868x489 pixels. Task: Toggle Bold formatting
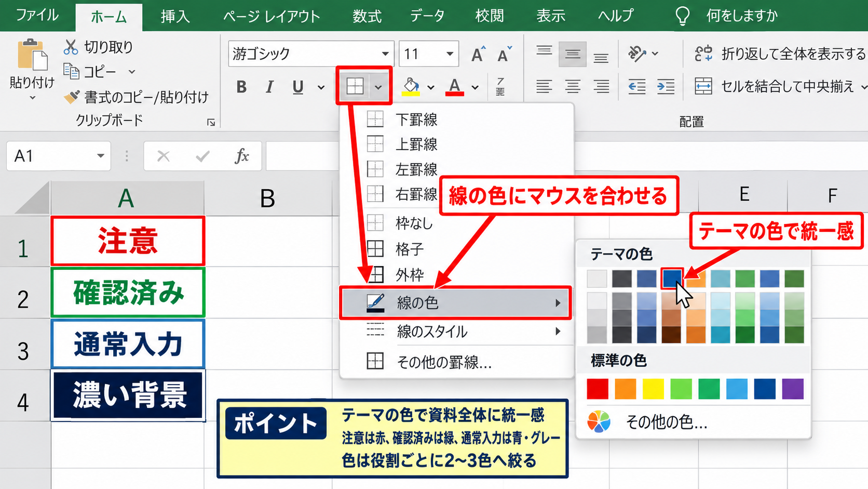241,87
